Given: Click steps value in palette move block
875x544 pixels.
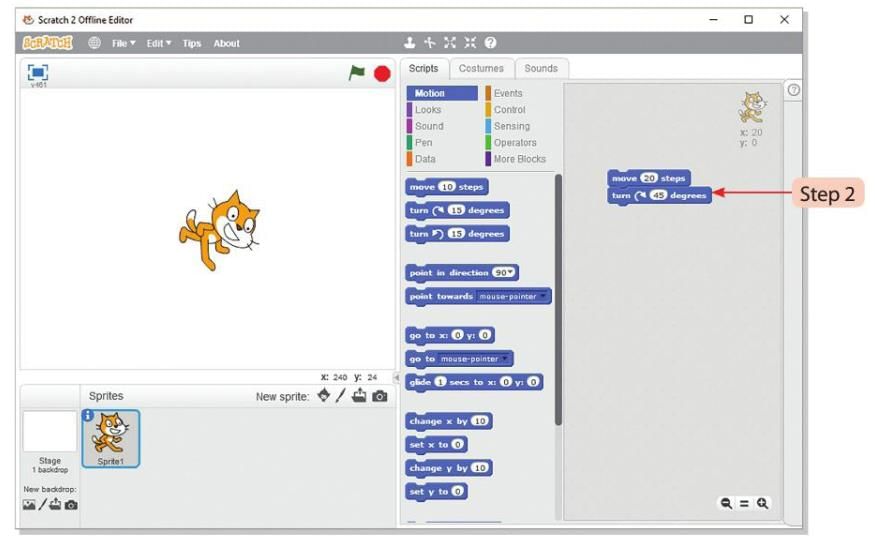Looking at the screenshot, I should tap(447, 187).
